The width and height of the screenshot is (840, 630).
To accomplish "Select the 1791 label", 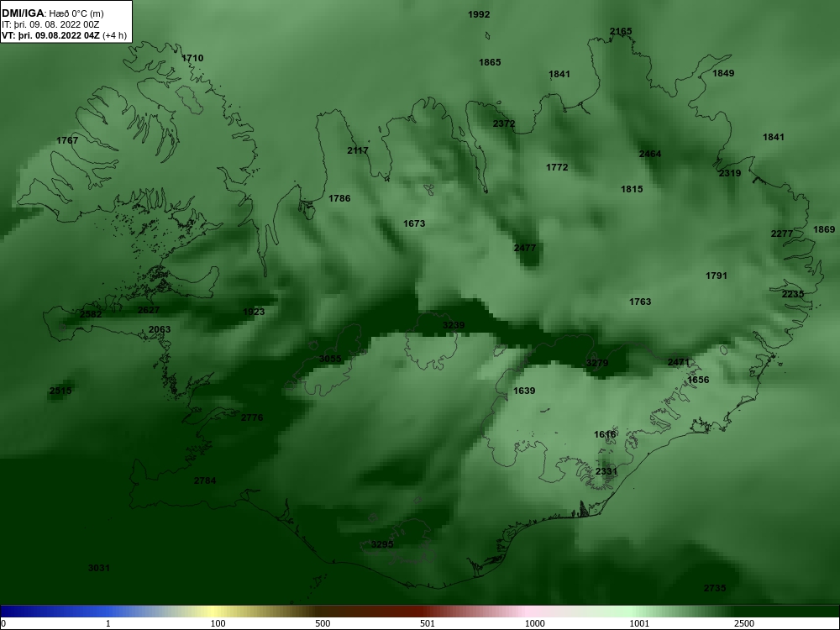I will (x=717, y=276).
